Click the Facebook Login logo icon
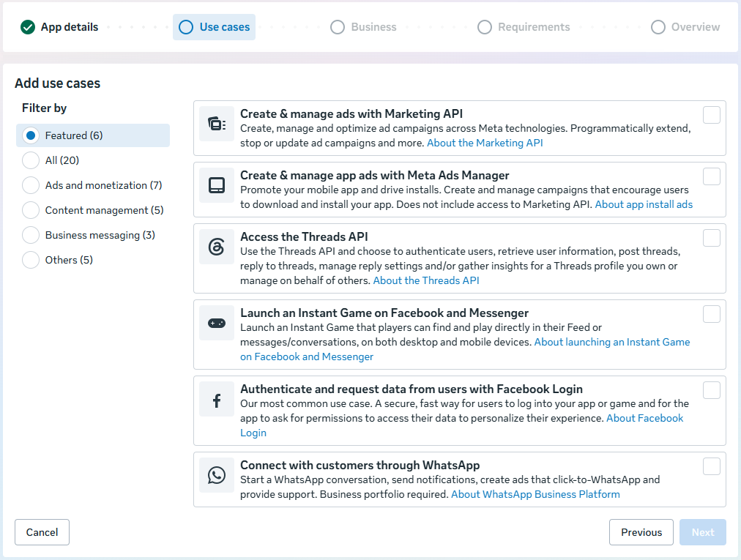 (217, 400)
